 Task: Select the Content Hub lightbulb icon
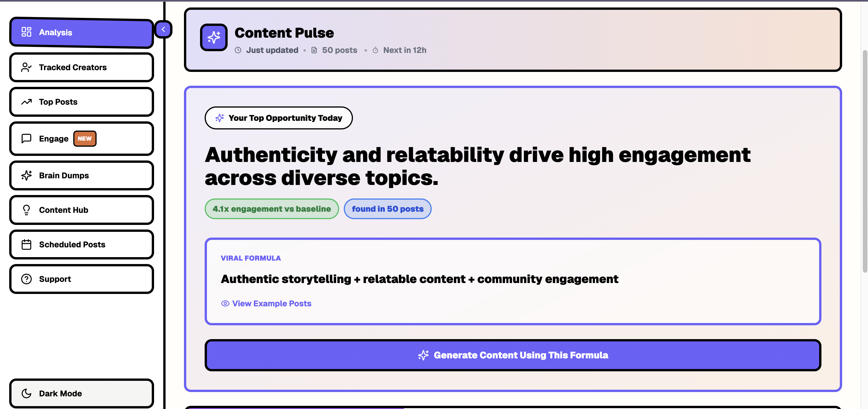(x=26, y=210)
